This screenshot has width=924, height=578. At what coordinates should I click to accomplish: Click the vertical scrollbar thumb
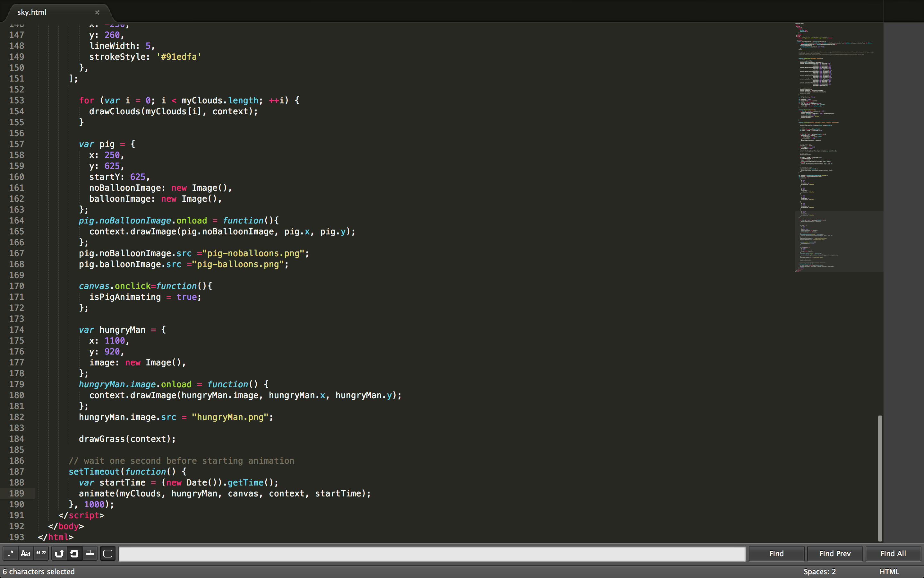880,478
